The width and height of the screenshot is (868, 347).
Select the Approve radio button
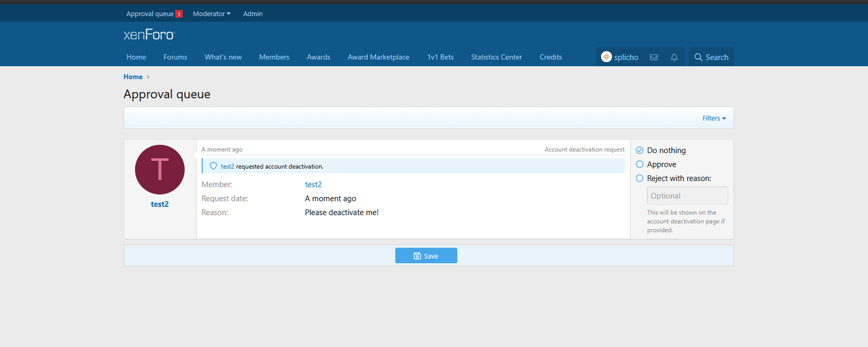[x=640, y=164]
